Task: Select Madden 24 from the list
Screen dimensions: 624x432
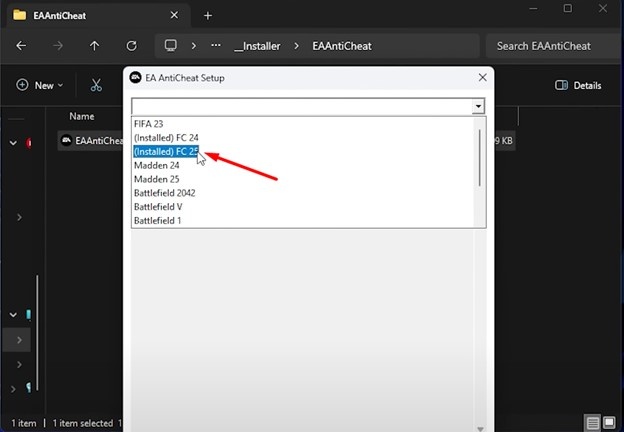Action: click(x=156, y=165)
